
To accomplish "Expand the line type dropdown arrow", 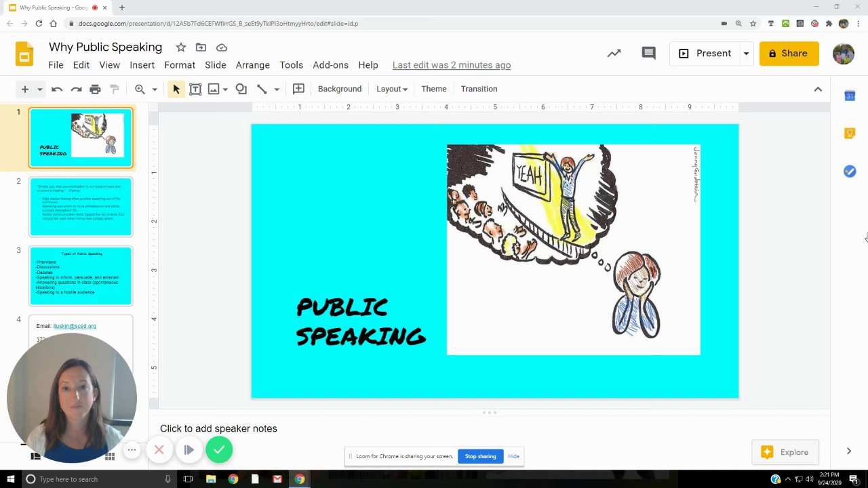I will 277,89.
